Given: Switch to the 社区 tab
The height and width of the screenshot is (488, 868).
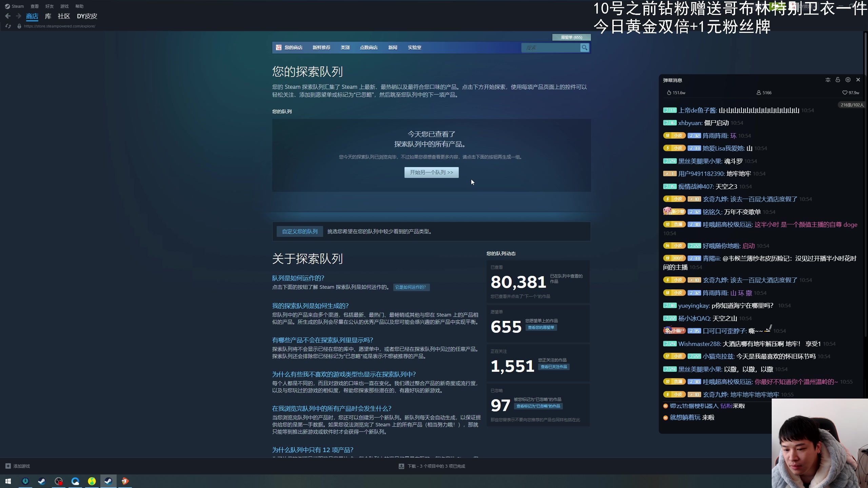Looking at the screenshot, I should tap(64, 16).
